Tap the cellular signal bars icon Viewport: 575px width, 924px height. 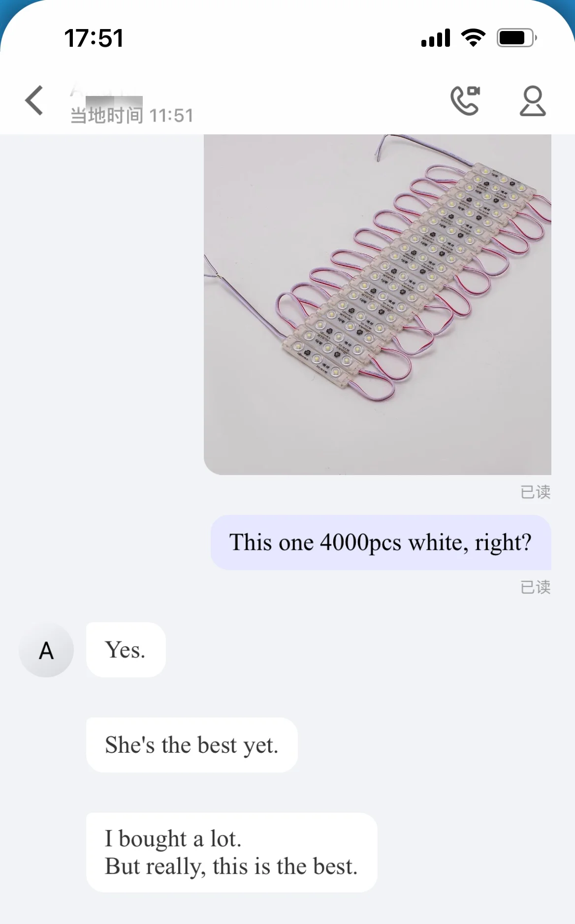click(x=436, y=38)
